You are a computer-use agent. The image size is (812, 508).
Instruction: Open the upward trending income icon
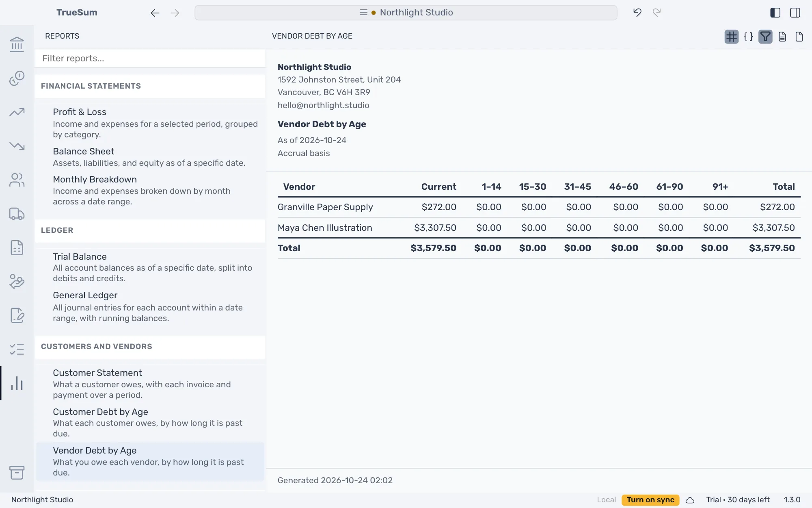(17, 112)
